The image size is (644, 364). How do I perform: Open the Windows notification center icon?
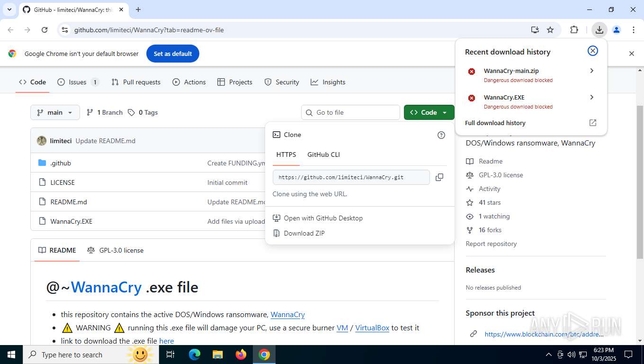628,355
